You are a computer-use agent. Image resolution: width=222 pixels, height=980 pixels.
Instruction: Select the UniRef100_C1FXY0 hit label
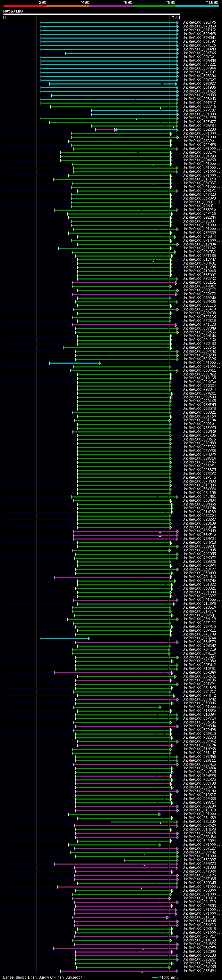pos(199,179)
